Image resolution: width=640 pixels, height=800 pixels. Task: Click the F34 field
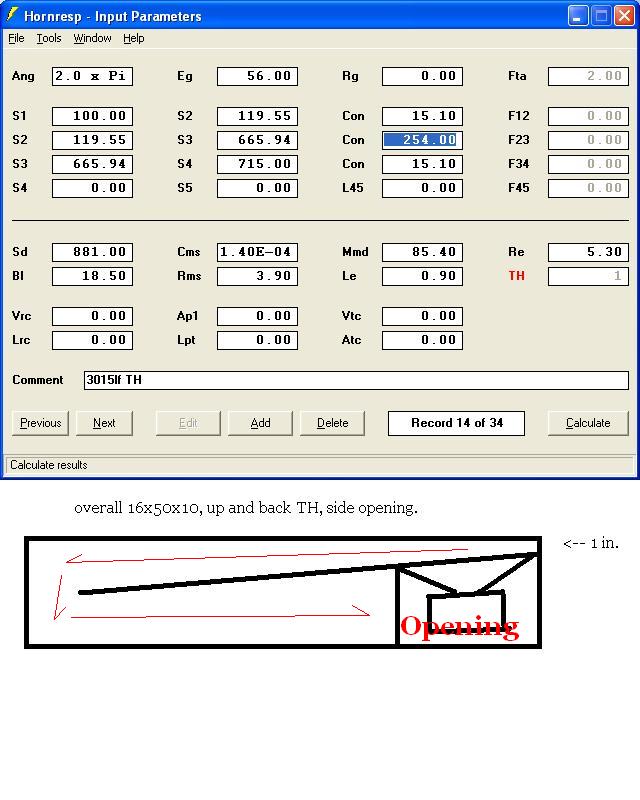588,164
